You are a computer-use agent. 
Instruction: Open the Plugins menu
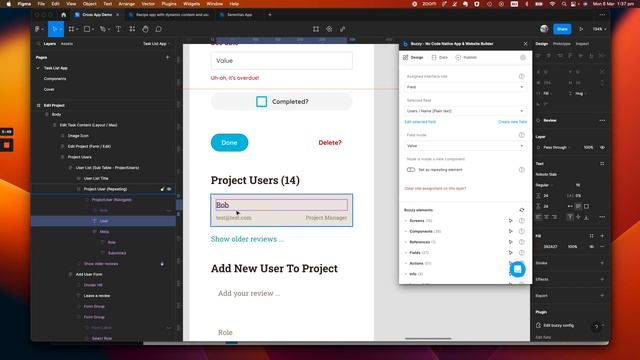(x=169, y=4)
